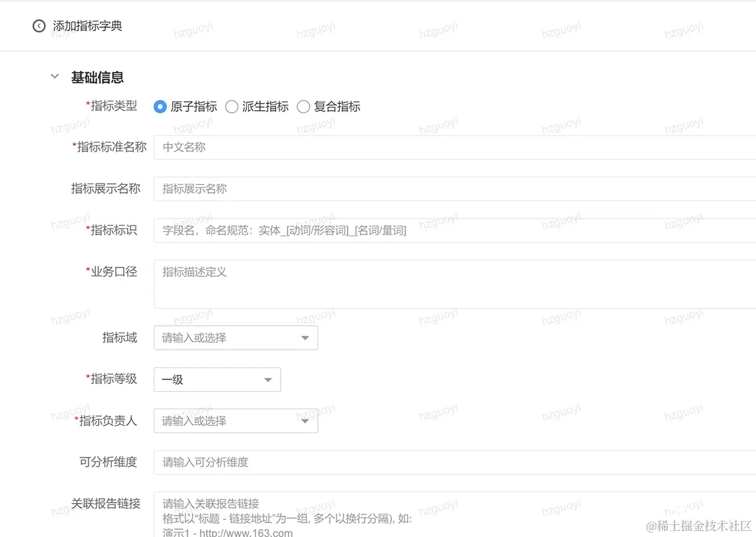Open the 指标负责人 selector
756x537 pixels.
pos(225,420)
